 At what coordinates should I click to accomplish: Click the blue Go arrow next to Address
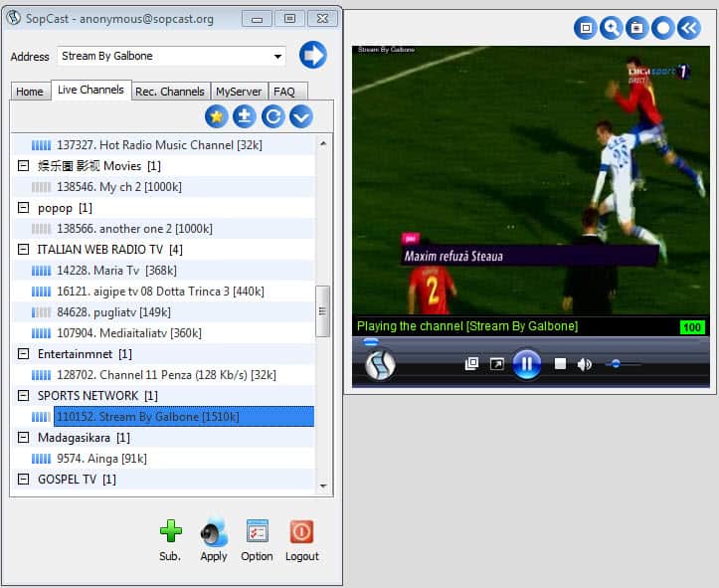313,56
